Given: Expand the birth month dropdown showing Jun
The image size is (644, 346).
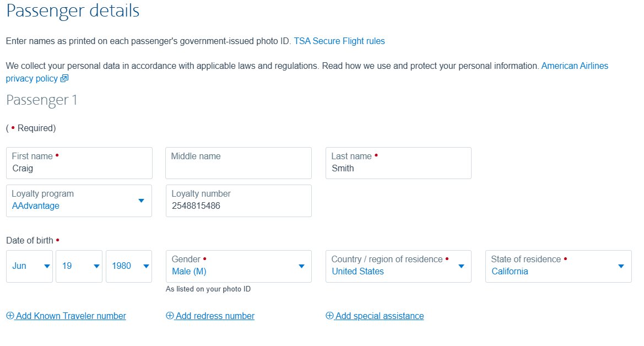Looking at the screenshot, I should coord(29,266).
